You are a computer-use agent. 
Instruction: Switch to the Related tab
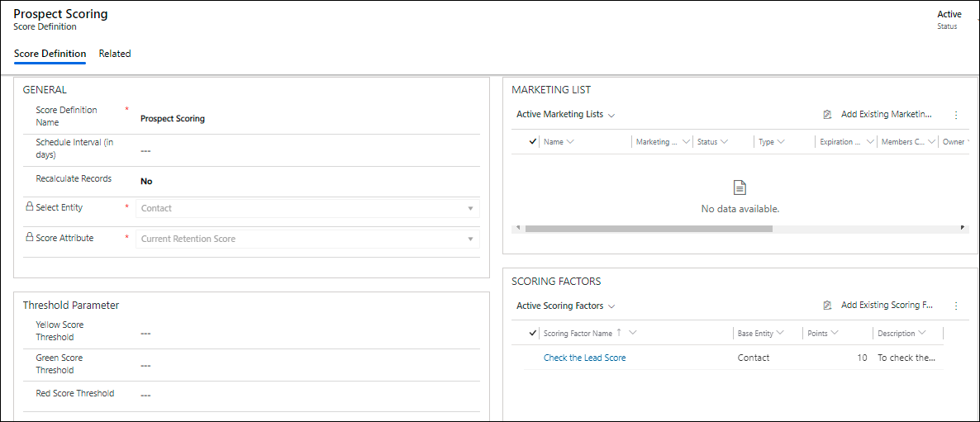pos(115,54)
